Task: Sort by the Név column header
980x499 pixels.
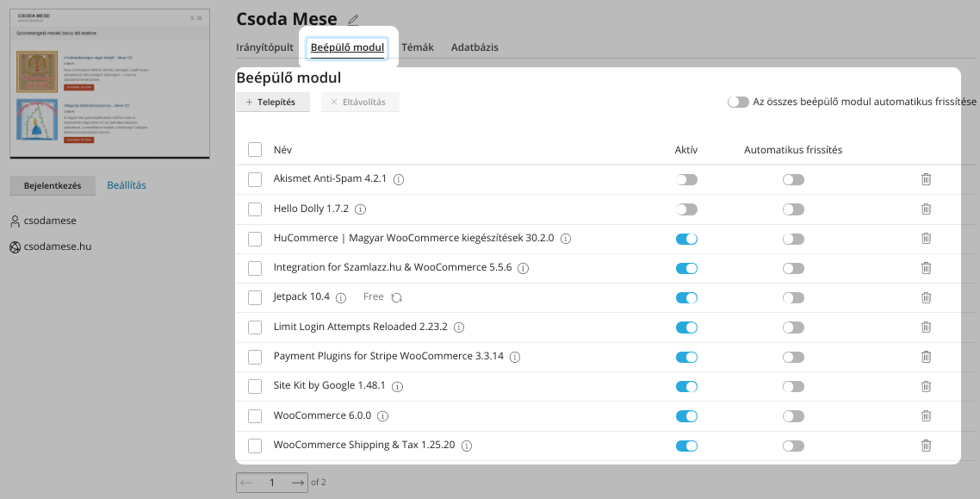Action: 282,150
